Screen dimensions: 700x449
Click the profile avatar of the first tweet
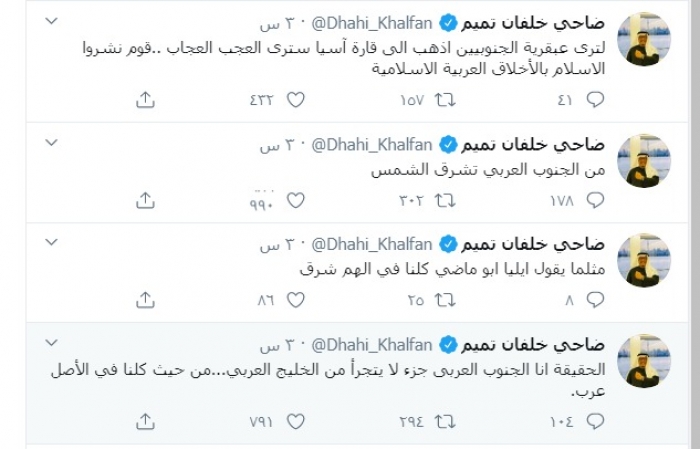[x=644, y=40]
